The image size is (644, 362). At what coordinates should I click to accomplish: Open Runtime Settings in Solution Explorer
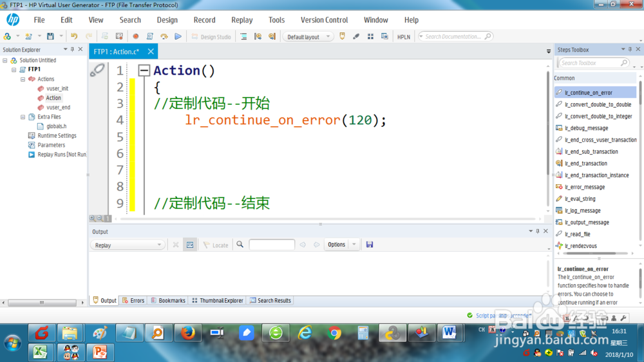57,136
